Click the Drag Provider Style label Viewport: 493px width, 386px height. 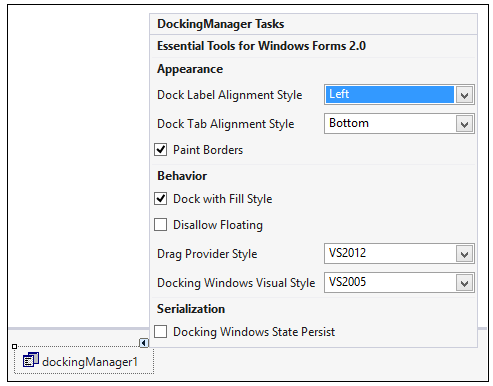pyautogui.click(x=207, y=254)
